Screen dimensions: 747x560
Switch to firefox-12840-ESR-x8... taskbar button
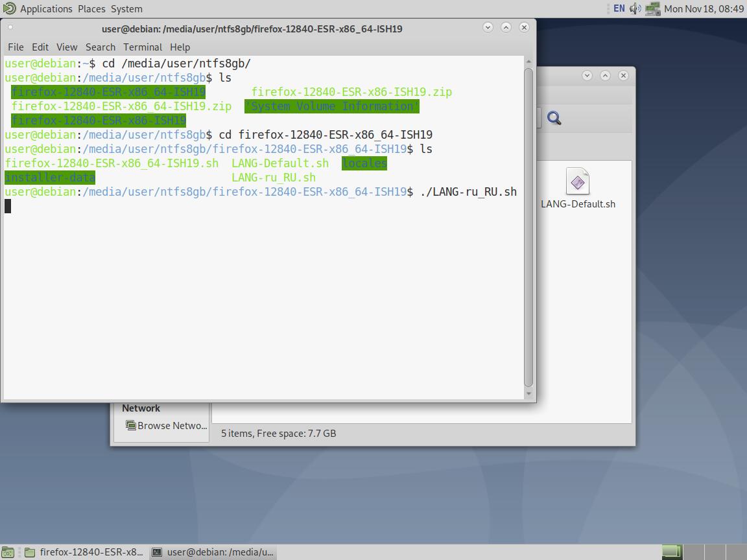point(84,552)
